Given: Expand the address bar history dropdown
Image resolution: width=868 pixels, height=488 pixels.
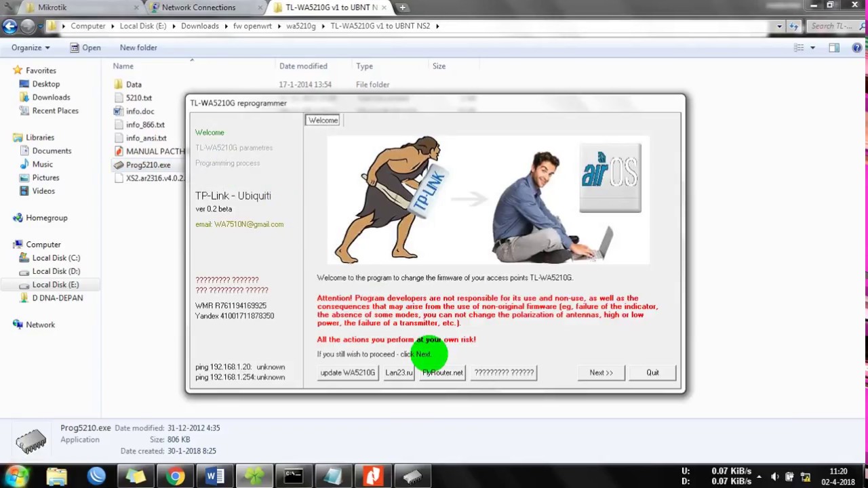Looking at the screenshot, I should [779, 26].
